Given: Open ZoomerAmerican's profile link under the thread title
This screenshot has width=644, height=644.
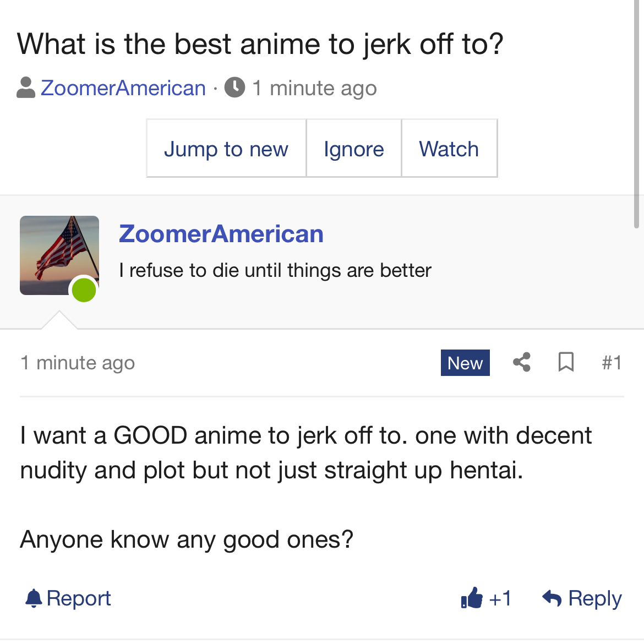Looking at the screenshot, I should pyautogui.click(x=123, y=88).
